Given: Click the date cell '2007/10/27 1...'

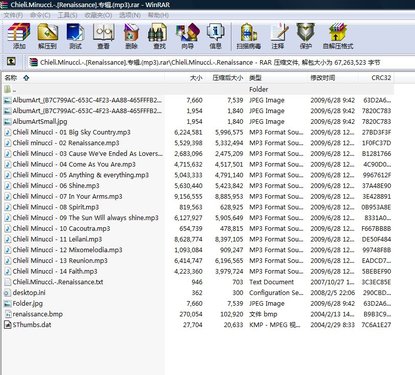Looking at the screenshot, I should coord(332,282).
